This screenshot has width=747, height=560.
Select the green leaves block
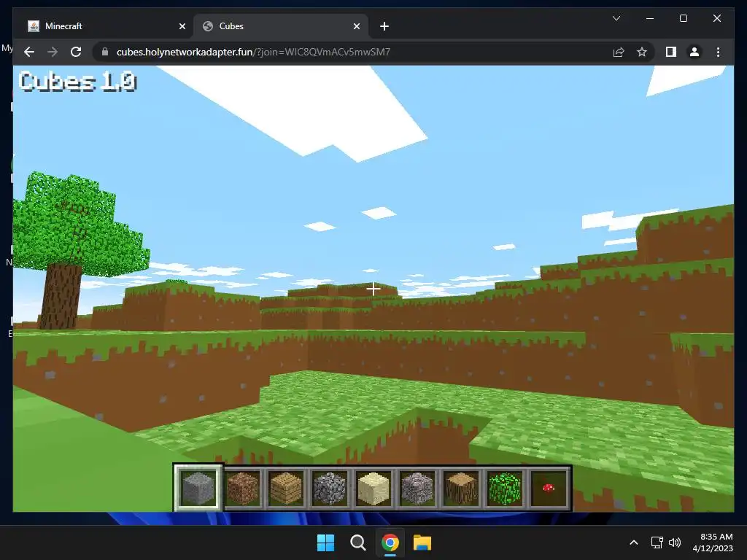click(x=505, y=488)
